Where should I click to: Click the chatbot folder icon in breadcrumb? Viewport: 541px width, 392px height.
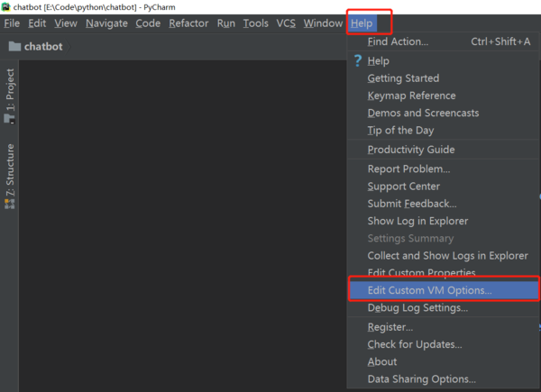tap(14, 46)
